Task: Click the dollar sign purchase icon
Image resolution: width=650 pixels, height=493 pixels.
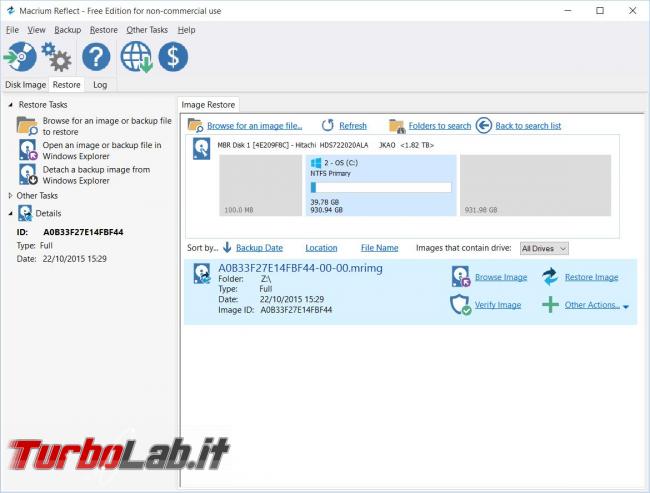Action: [x=173, y=56]
